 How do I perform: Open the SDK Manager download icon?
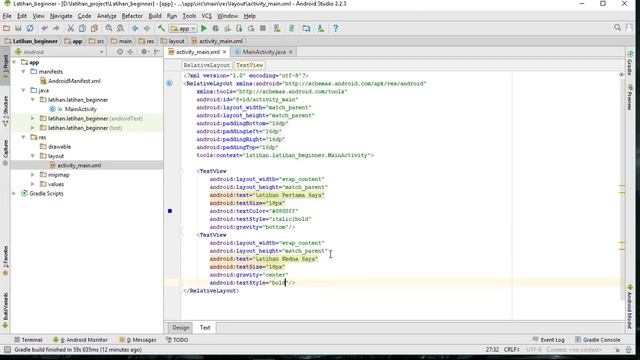tap(321, 28)
